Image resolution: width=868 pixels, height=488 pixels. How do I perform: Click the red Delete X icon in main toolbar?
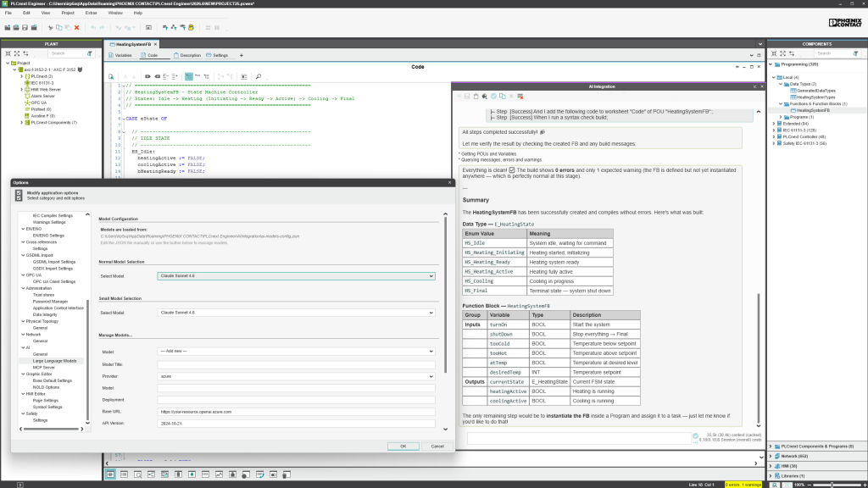coord(77,28)
